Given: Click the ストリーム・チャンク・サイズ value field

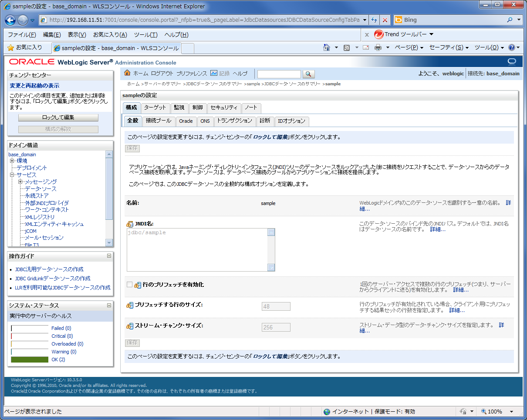Looking at the screenshot, I should 276,328.
